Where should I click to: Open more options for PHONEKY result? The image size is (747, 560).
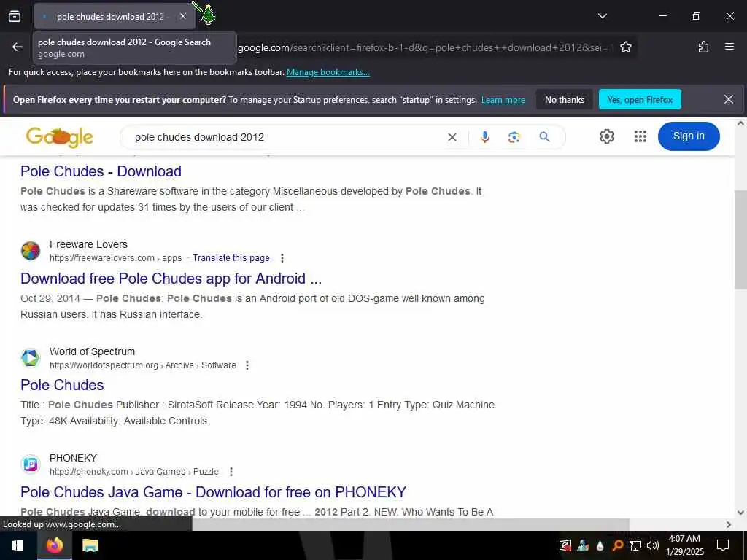pos(231,472)
